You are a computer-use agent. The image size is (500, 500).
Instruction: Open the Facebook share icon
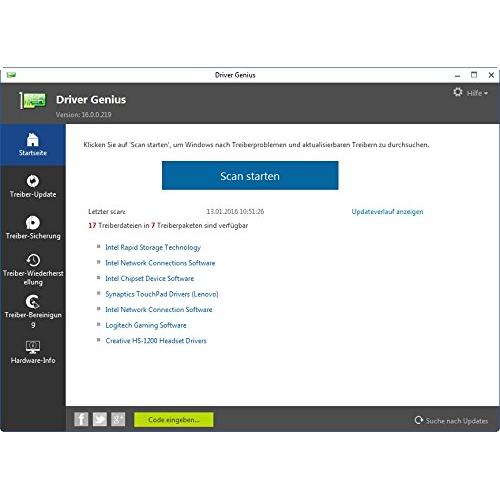pyautogui.click(x=81, y=419)
